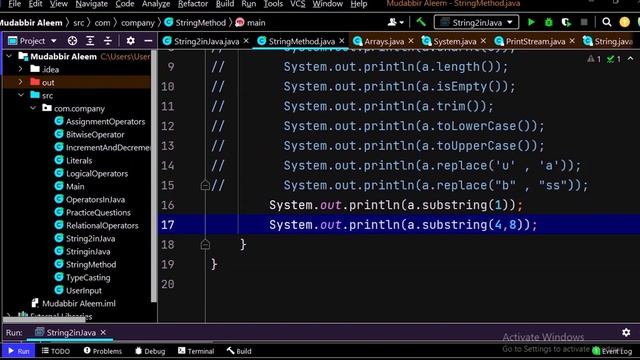
Task: Close the StringMethod.java tab
Action: click(342, 41)
